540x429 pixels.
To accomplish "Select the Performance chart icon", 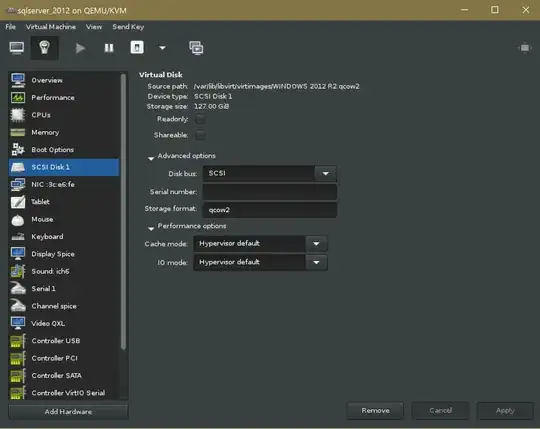I will tap(18, 97).
